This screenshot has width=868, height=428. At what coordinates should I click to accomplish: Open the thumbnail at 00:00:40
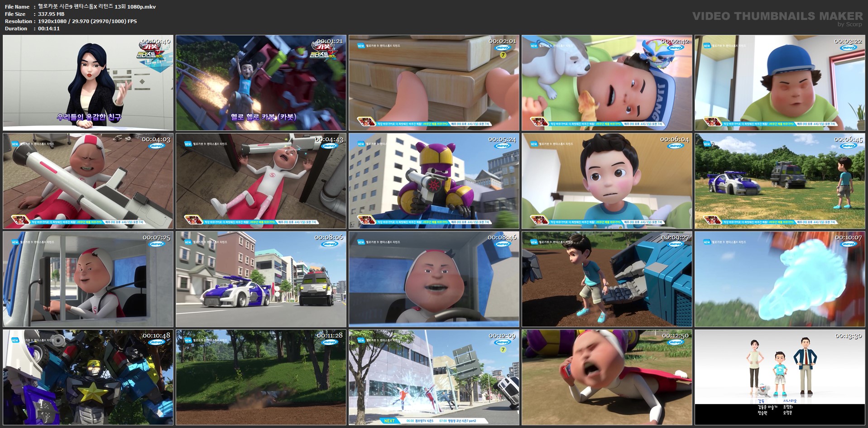tap(88, 83)
